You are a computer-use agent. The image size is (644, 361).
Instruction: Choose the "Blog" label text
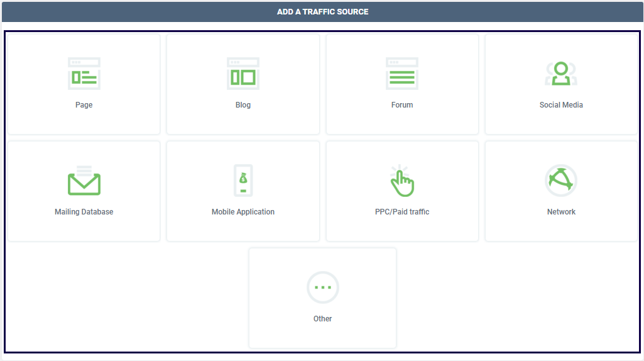point(243,105)
